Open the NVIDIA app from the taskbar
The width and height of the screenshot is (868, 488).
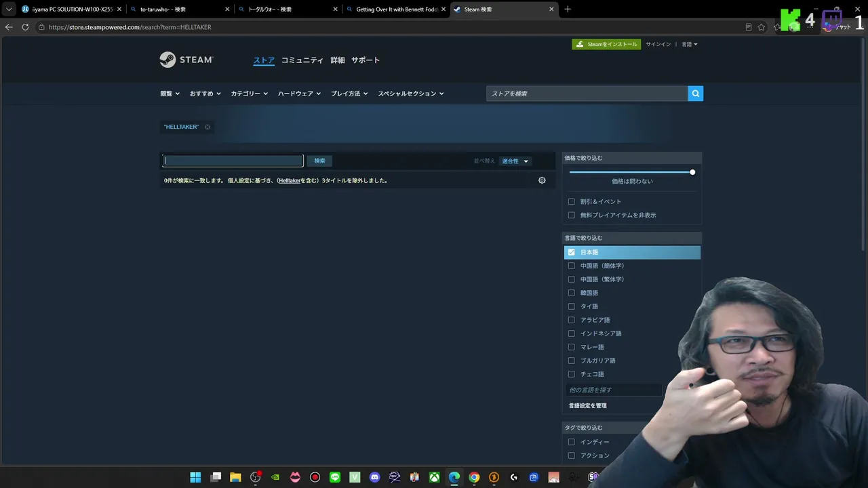(x=275, y=477)
